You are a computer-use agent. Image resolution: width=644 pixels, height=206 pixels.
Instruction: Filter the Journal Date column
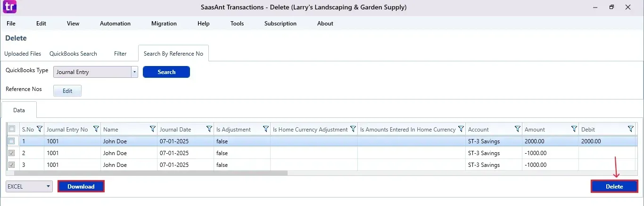(209, 129)
